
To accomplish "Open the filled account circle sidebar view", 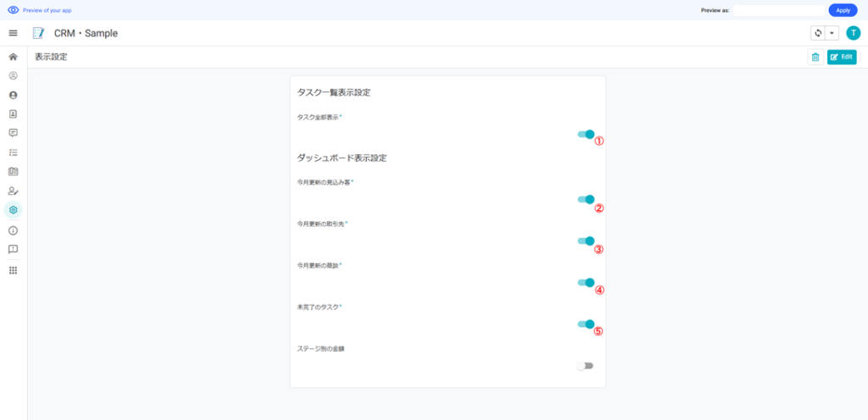I will 14,95.
